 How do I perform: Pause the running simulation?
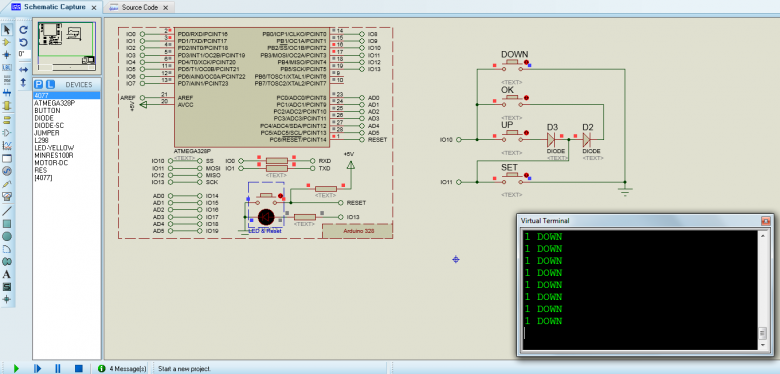click(x=58, y=369)
